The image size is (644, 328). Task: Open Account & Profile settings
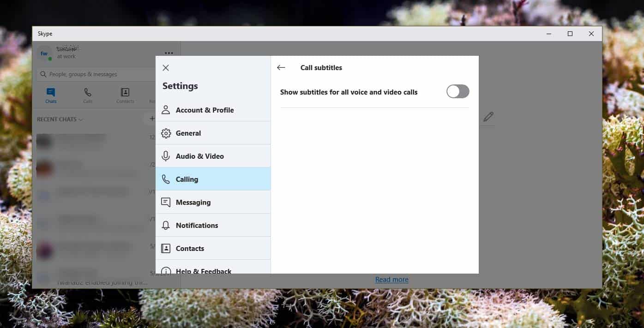(x=213, y=110)
